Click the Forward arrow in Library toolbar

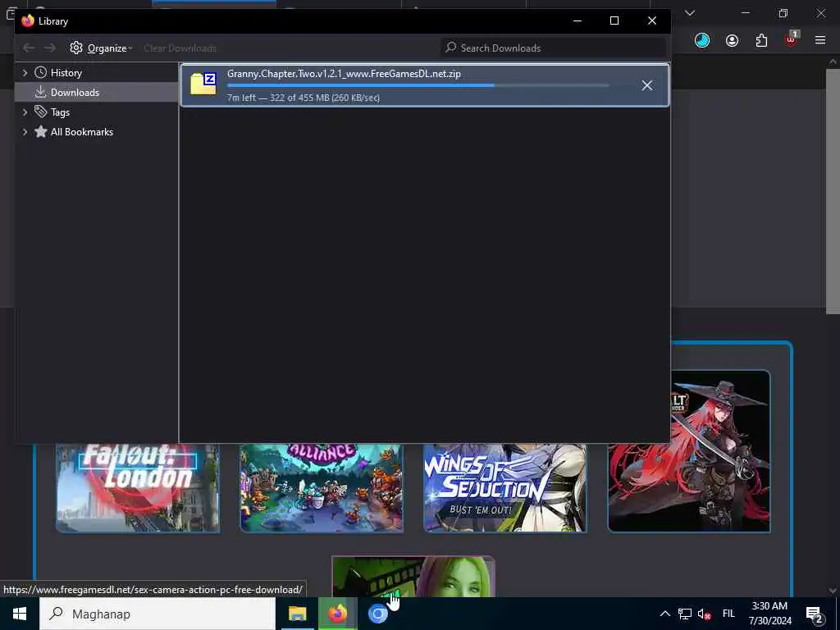pyautogui.click(x=49, y=48)
